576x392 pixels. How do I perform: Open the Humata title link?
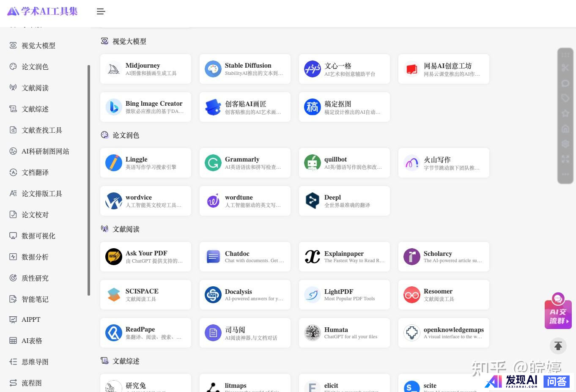[x=336, y=330]
